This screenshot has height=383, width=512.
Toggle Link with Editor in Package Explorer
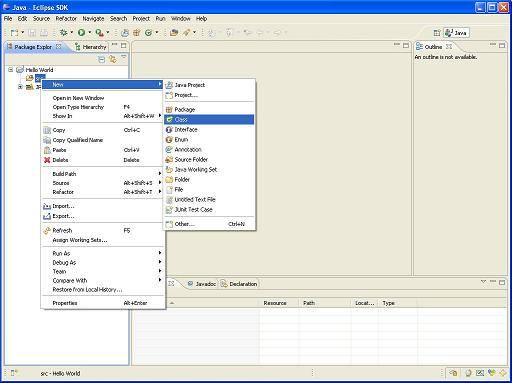(x=113, y=59)
